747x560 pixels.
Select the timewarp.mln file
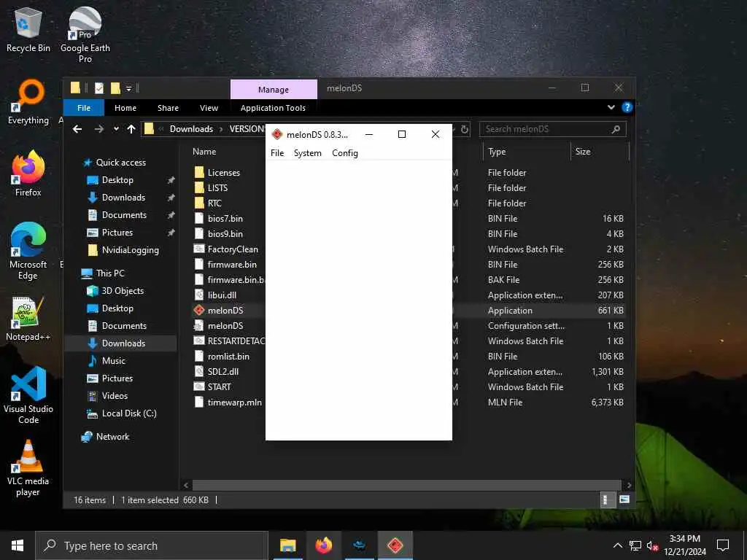(x=234, y=402)
